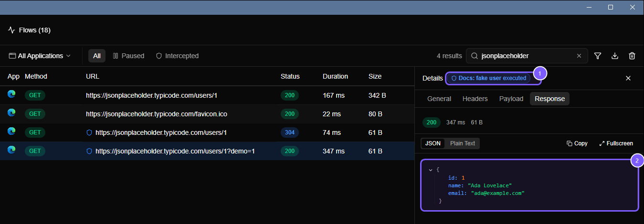
Task: Click the Copy response button
Action: pyautogui.click(x=577, y=143)
